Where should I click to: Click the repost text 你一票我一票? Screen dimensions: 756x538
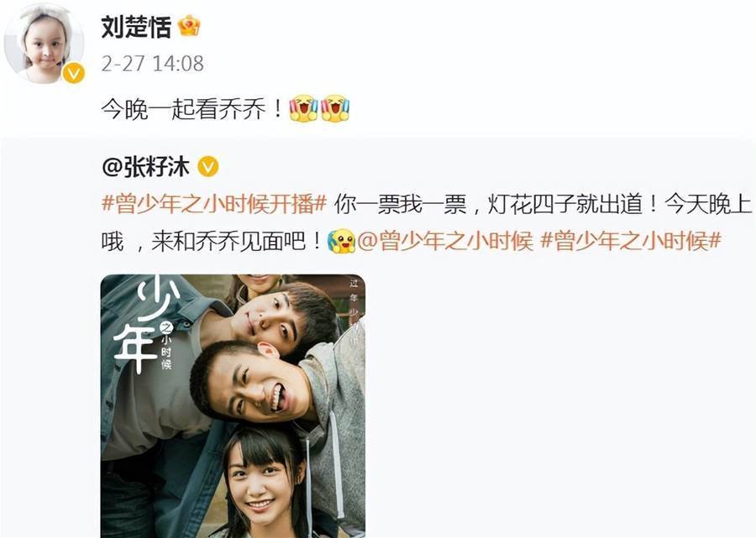coord(400,204)
